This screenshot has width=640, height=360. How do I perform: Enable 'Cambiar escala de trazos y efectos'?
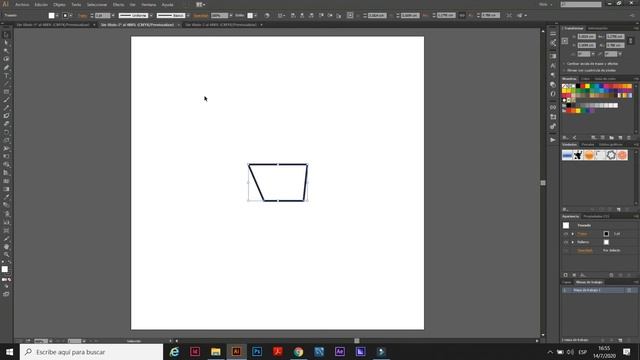pos(565,64)
